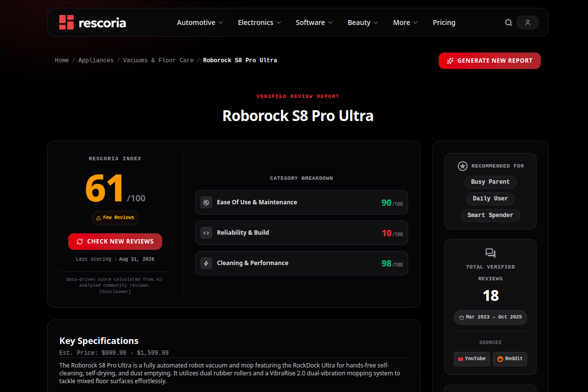
Task: Open the YouTube source button
Action: (471, 359)
